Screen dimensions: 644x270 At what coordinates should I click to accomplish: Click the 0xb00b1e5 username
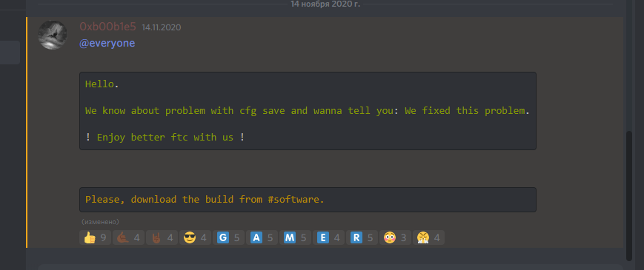[107, 27]
